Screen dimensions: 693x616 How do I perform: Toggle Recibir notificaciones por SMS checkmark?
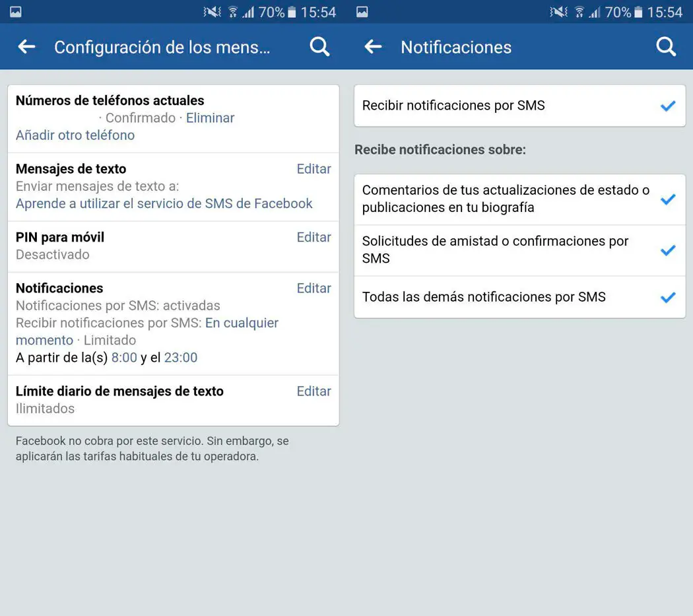click(668, 106)
